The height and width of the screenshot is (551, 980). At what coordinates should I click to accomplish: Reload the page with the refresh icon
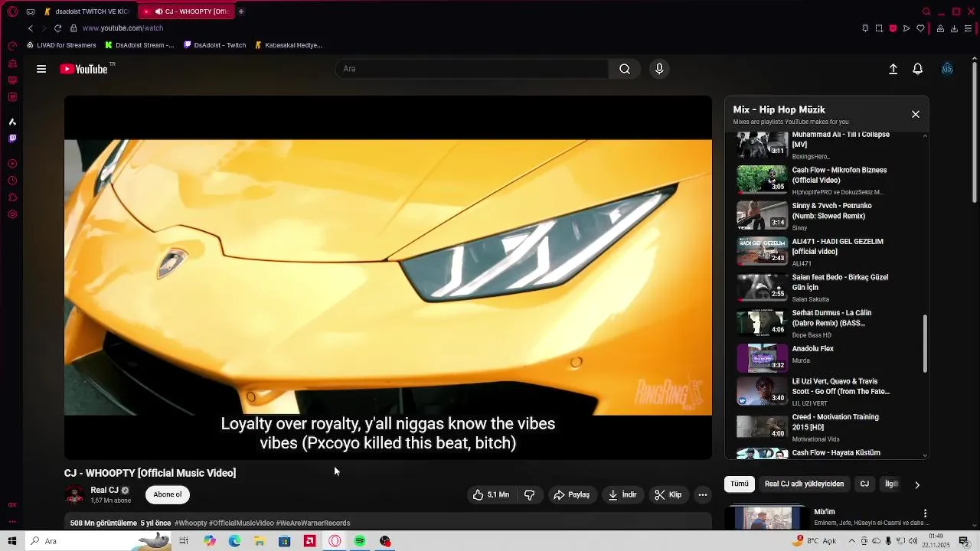(x=57, y=28)
